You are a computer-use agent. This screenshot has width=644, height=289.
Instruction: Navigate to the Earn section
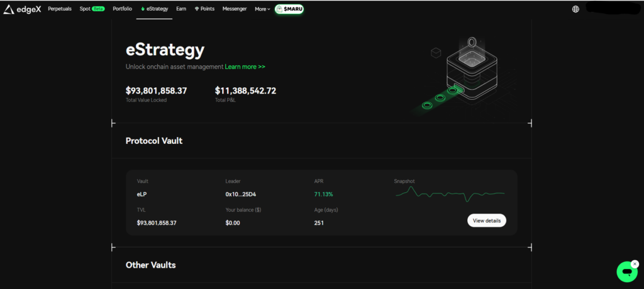pos(181,9)
